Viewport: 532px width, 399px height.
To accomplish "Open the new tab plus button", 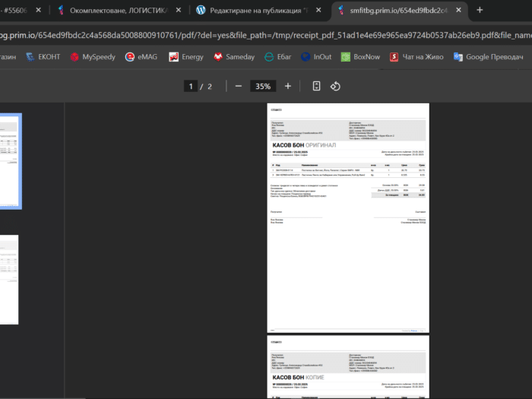I will 480,11.
